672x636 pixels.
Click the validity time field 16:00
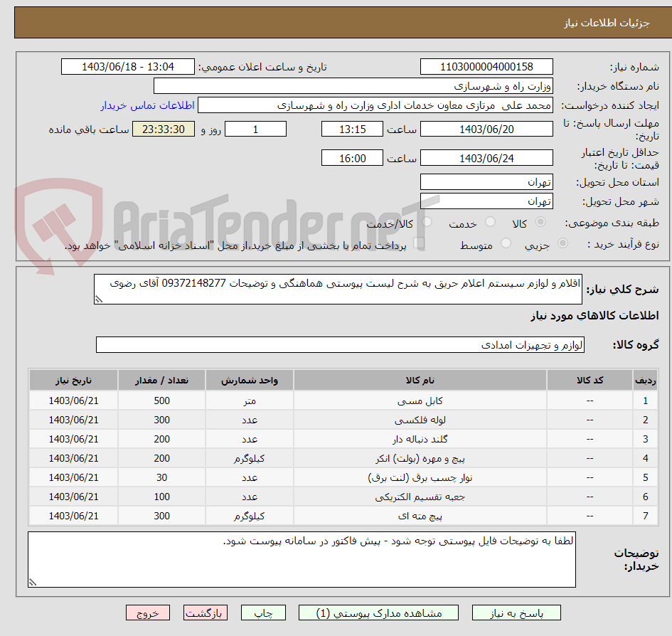(352, 158)
